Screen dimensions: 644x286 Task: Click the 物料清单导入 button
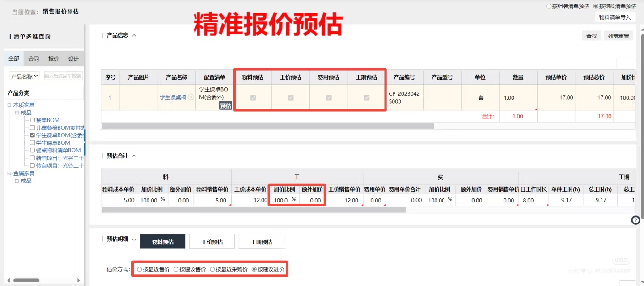(x=615, y=17)
